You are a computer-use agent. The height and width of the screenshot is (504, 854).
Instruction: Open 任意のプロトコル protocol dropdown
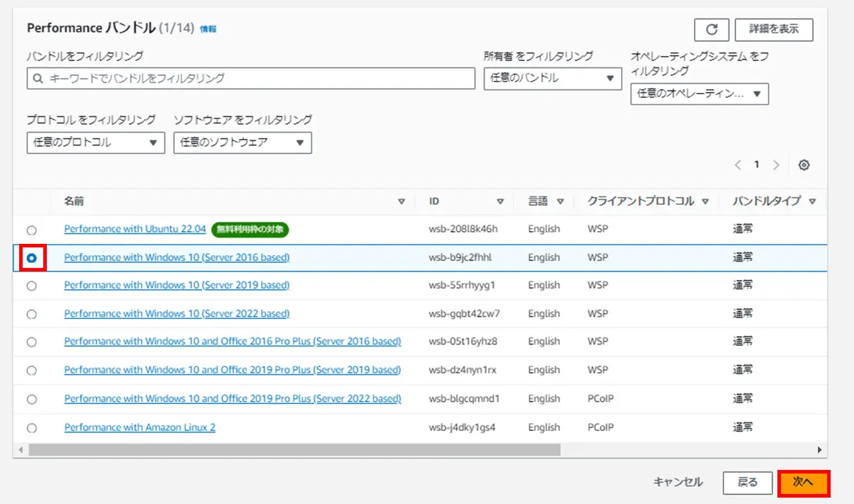[x=96, y=142]
